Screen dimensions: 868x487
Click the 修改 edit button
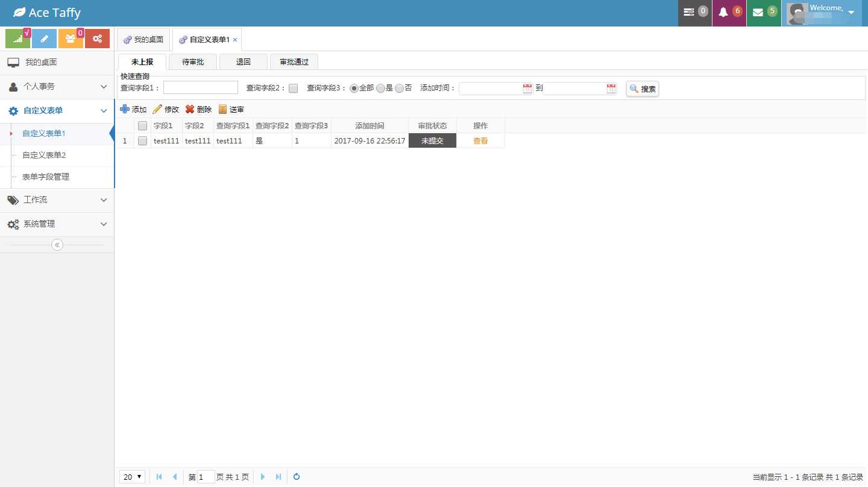click(x=166, y=109)
